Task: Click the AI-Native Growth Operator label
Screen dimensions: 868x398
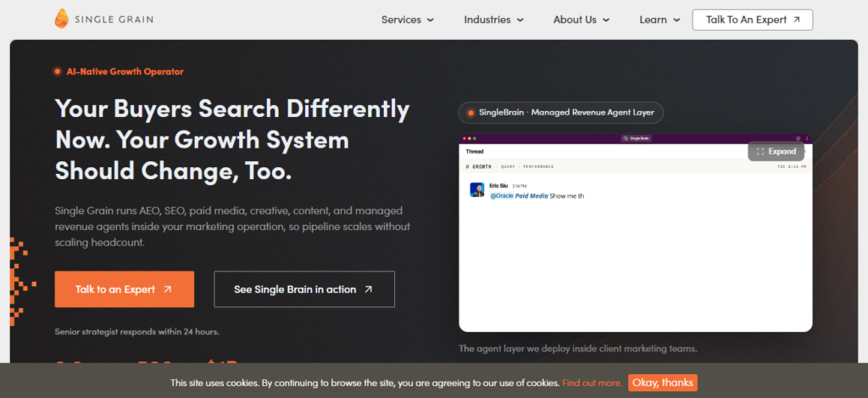Action: 118,71
